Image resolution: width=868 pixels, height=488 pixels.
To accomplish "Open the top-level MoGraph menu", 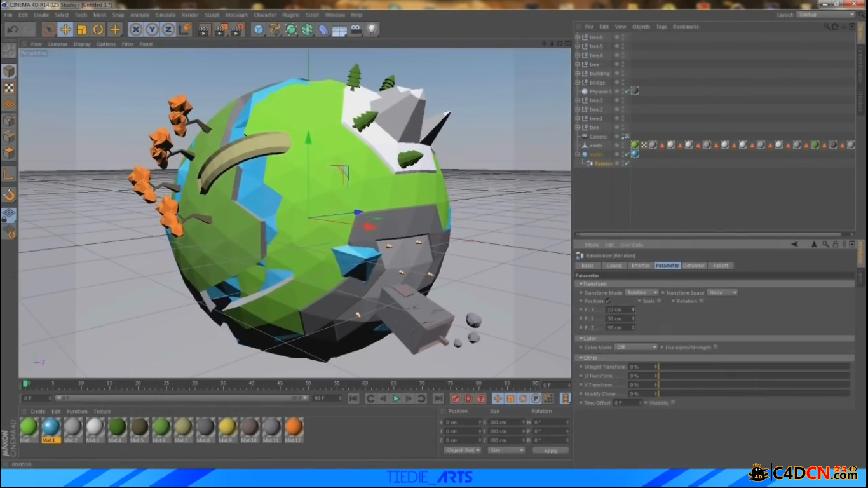I will (x=236, y=15).
